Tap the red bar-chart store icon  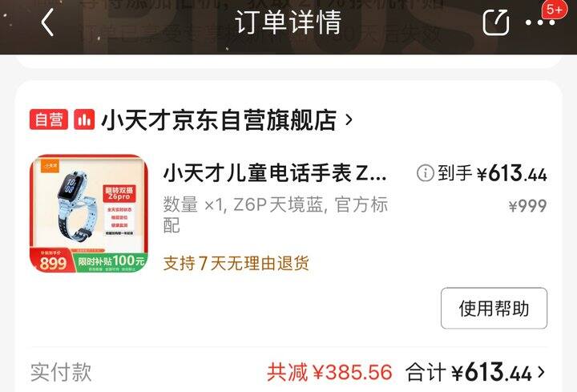point(84,119)
